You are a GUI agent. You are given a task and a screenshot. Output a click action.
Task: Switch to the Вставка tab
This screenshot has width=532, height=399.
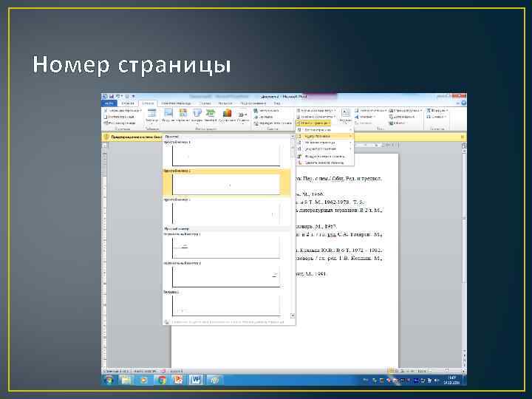(148, 103)
